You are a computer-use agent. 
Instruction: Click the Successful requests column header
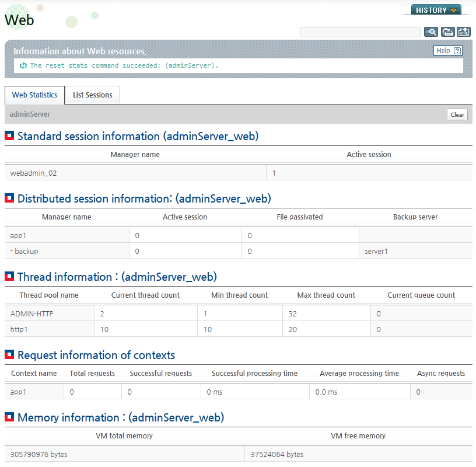pyautogui.click(x=161, y=373)
